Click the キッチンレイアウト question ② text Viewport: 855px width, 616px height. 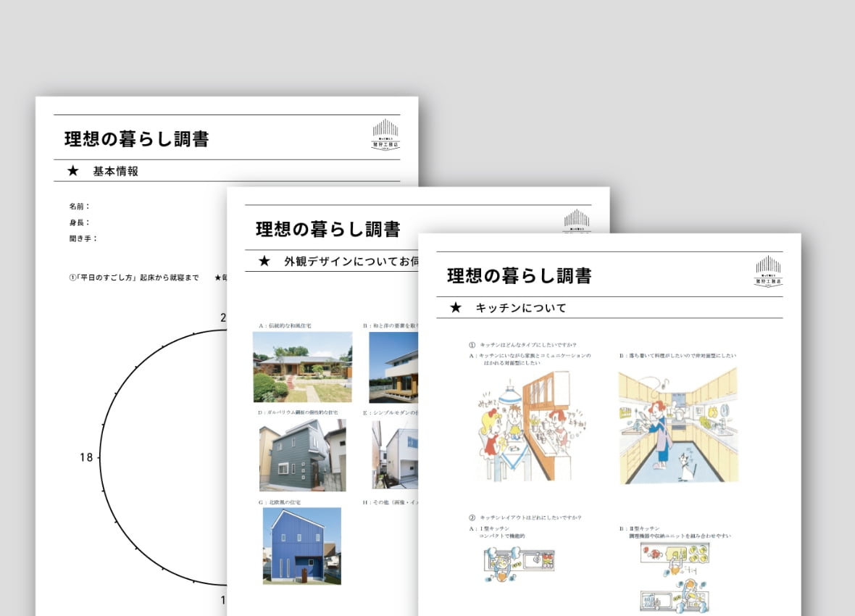[x=529, y=518]
